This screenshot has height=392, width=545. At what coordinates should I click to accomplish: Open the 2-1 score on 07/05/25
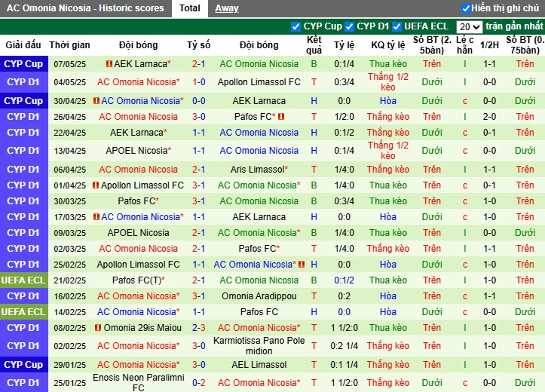click(x=199, y=64)
